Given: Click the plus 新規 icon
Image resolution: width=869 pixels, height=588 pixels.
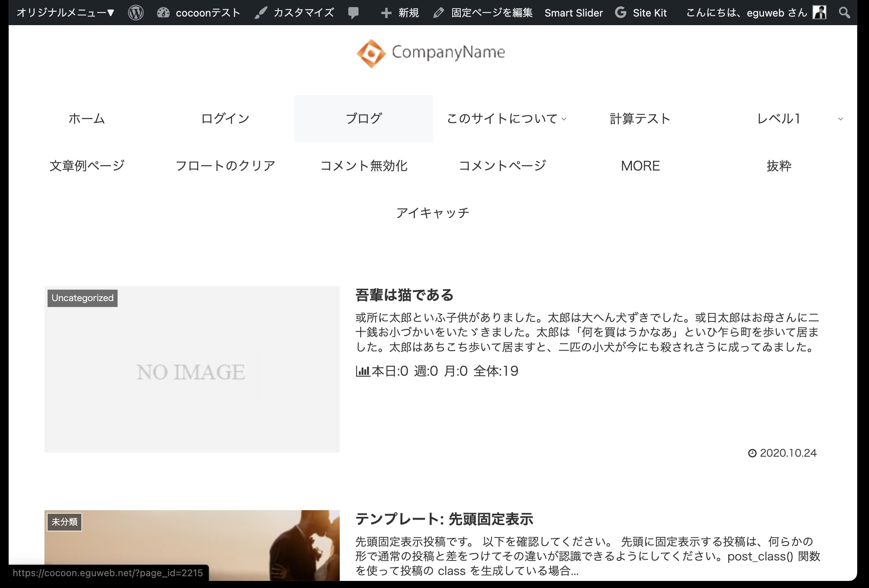Looking at the screenshot, I should click(386, 13).
